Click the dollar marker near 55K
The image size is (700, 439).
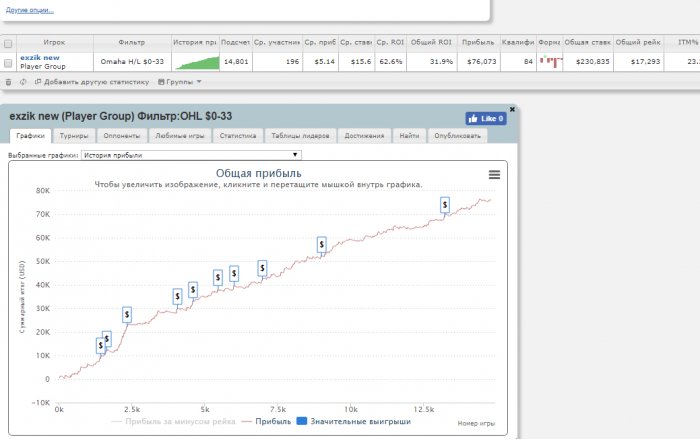point(321,244)
